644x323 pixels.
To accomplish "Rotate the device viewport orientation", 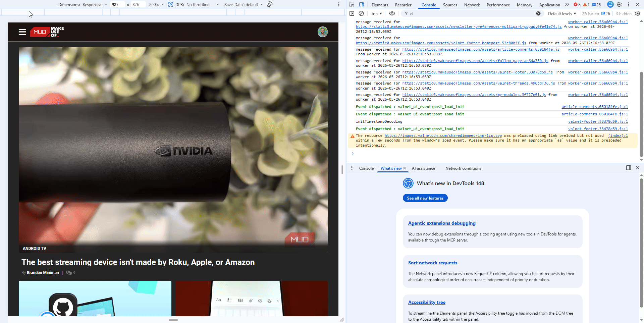I will click(x=270, y=4).
